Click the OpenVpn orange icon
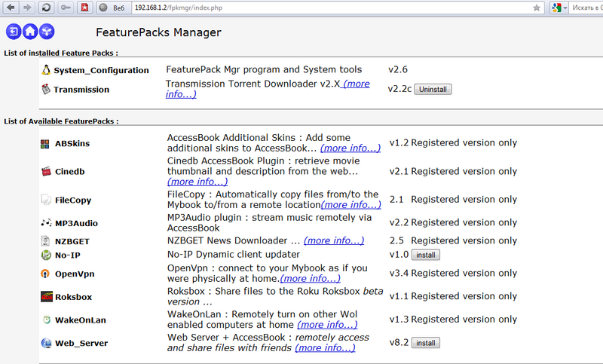Viewport: 603px width, 364px height. pos(45,274)
